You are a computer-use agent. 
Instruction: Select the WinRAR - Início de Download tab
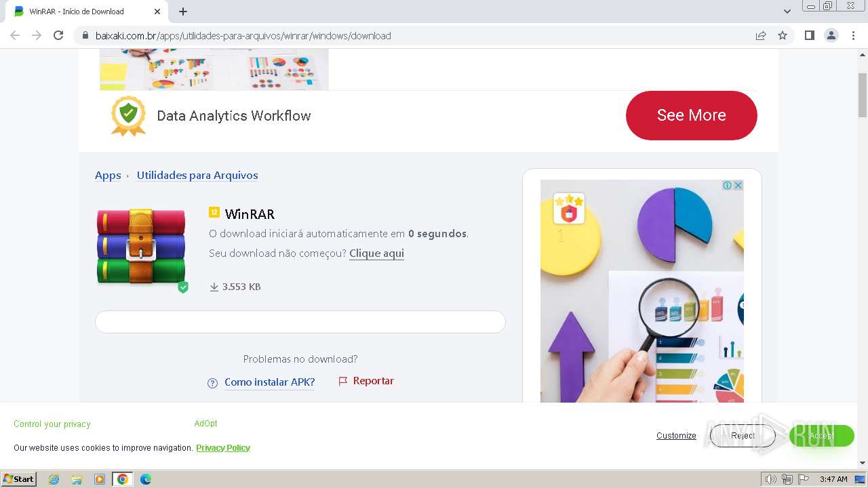(87, 12)
